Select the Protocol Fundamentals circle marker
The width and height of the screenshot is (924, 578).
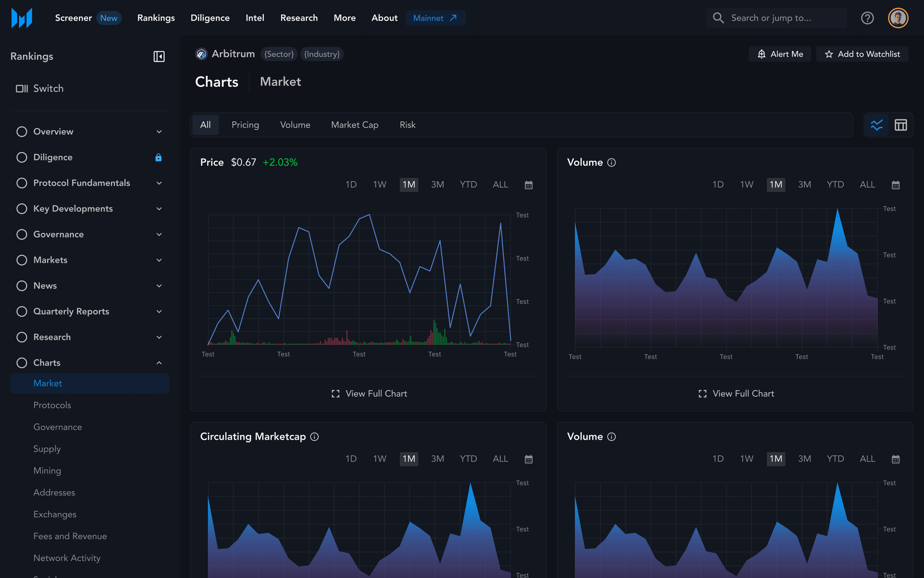click(x=22, y=183)
